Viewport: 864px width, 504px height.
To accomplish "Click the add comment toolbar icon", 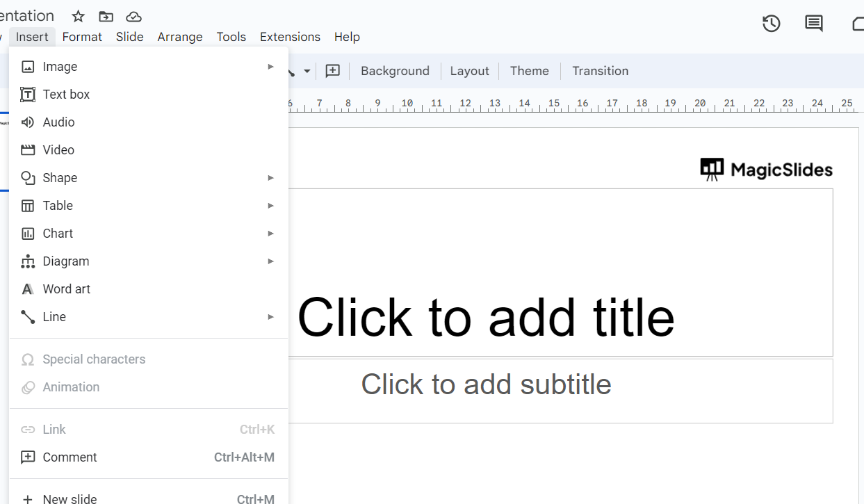I will pos(333,71).
